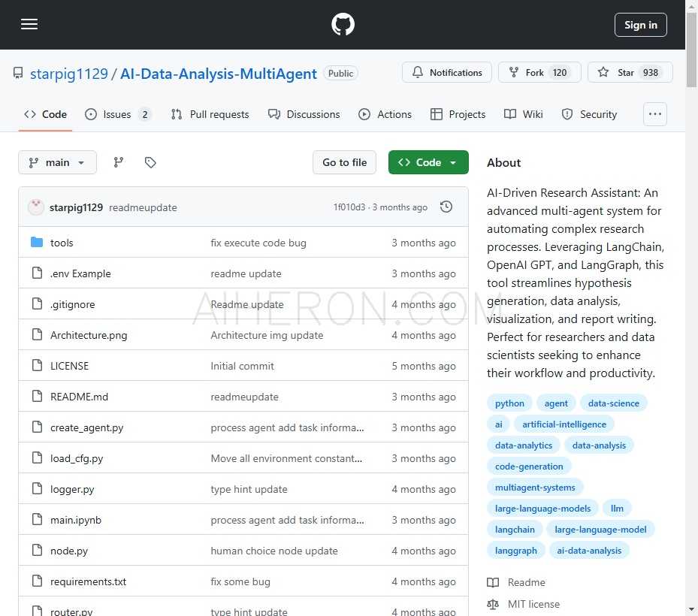The height and width of the screenshot is (616, 698).
Task: Open the create_agent.py file
Action: (86, 427)
